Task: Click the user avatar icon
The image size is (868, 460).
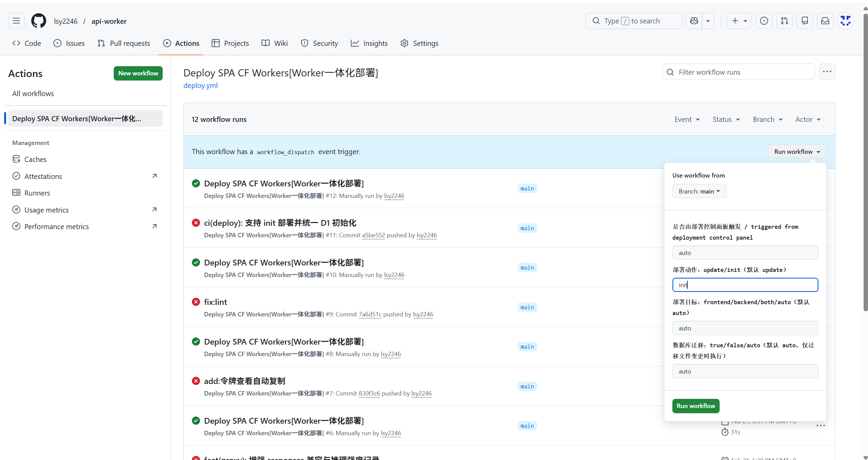Action: [x=846, y=21]
